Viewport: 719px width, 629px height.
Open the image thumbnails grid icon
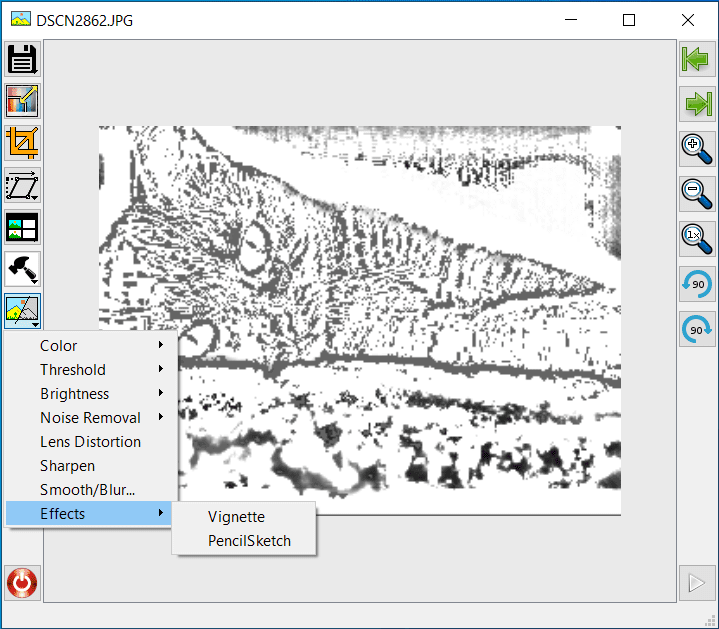click(22, 227)
